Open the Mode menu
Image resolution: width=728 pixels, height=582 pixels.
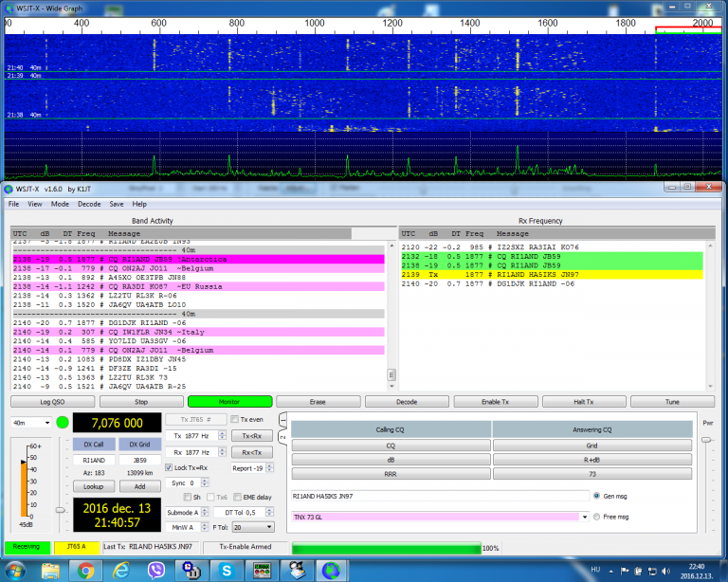[60, 204]
